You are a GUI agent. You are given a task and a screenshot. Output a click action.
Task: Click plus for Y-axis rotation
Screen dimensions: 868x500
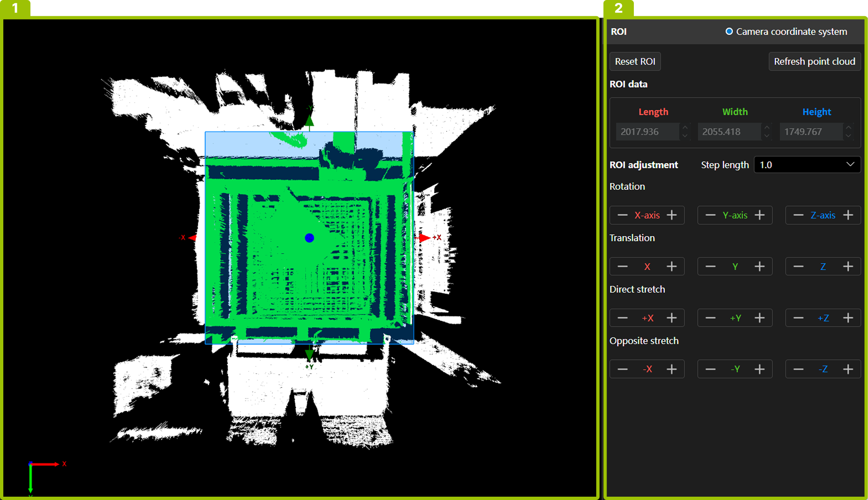tap(760, 215)
